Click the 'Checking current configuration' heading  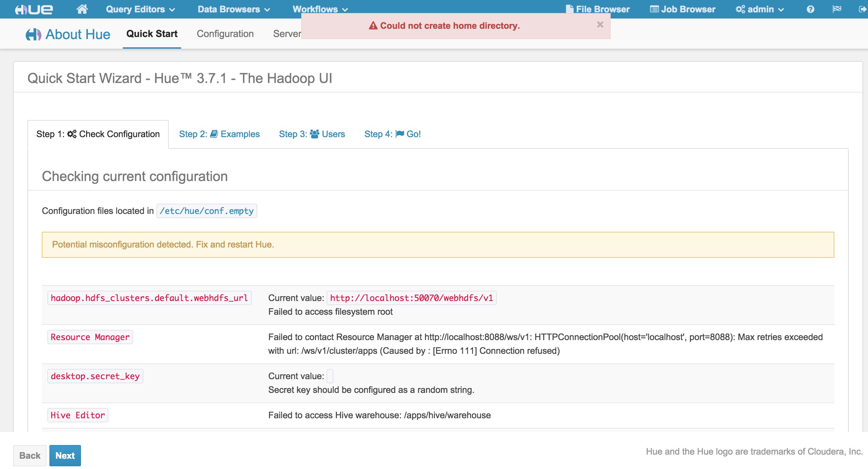(x=135, y=176)
